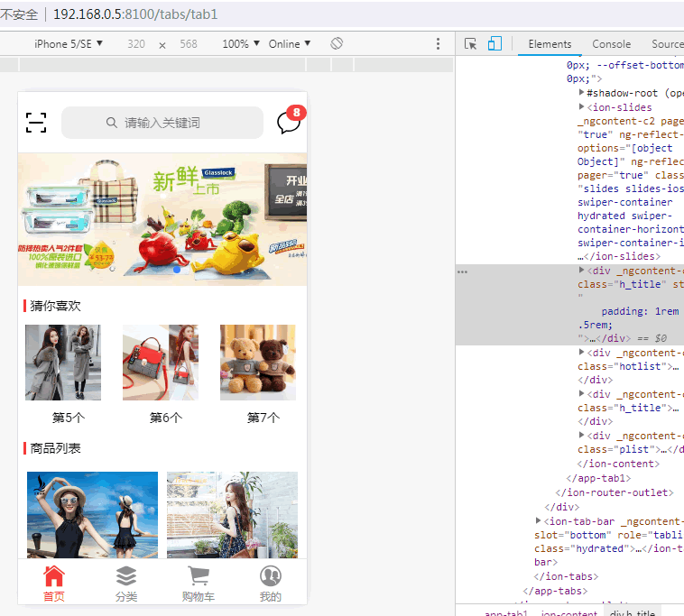Viewport: 684px width, 616px height.
Task: Click the 第7个 product label
Action: [x=263, y=418]
